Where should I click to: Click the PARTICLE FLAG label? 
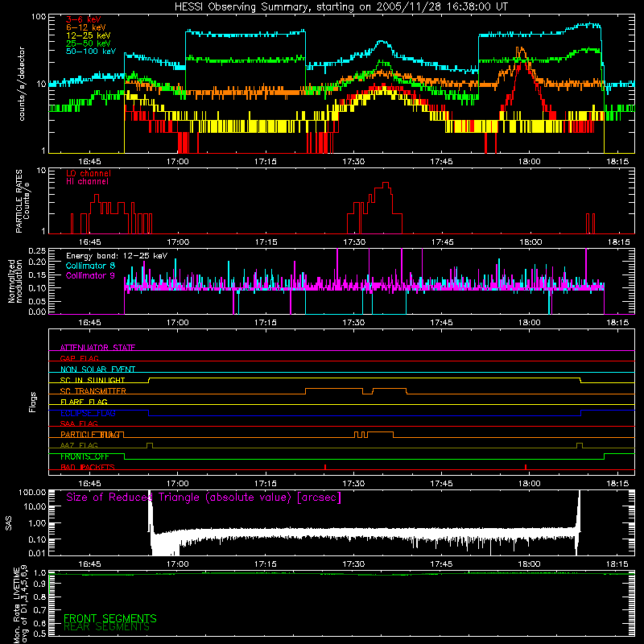(90, 435)
